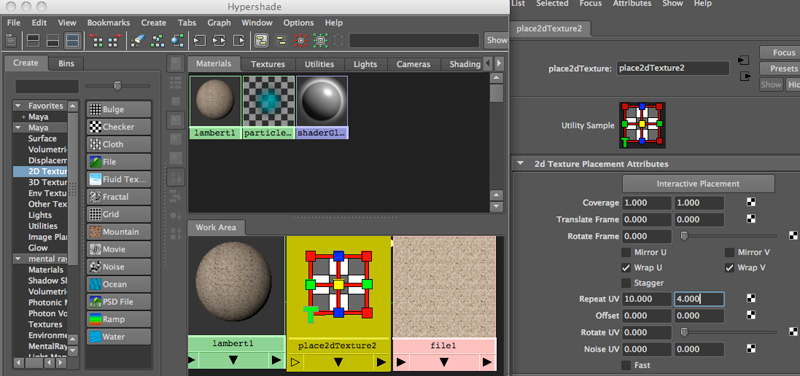
Task: Click the Focus button in Attribute Editor
Action: point(781,53)
